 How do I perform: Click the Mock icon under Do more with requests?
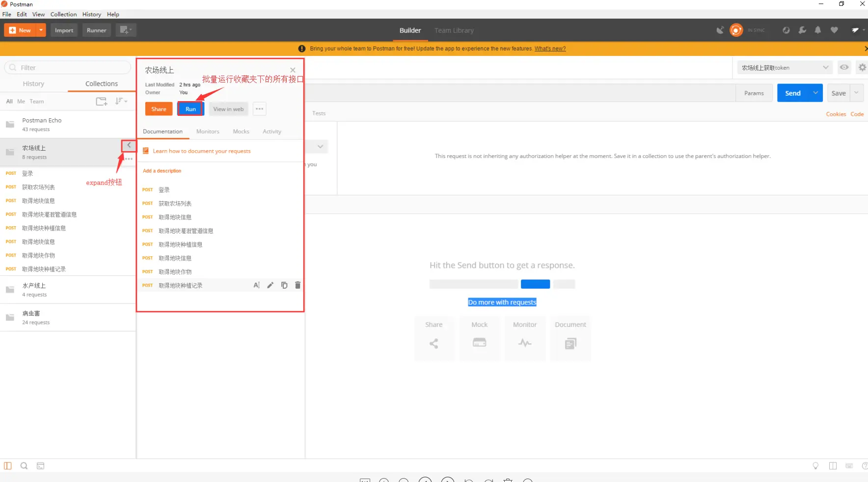point(480,343)
